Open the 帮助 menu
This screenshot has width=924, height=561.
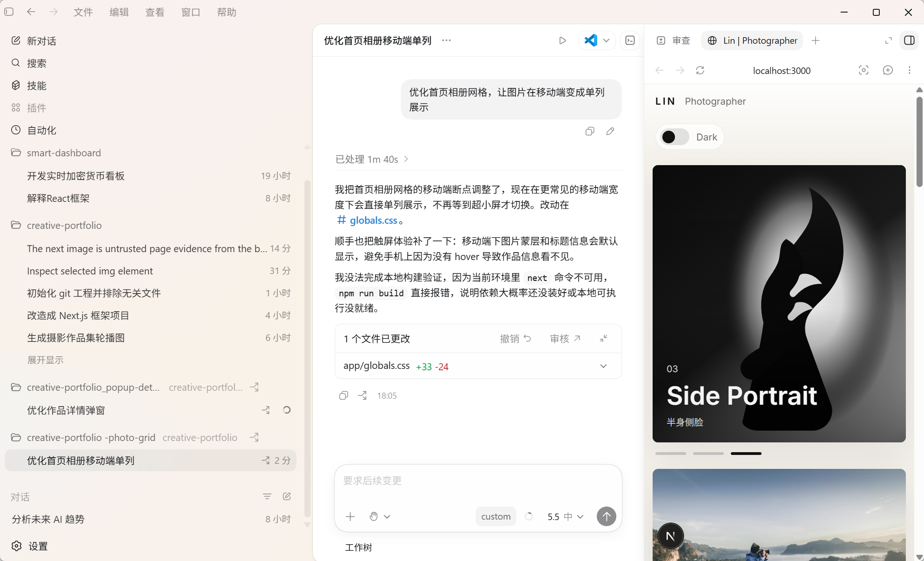(227, 12)
